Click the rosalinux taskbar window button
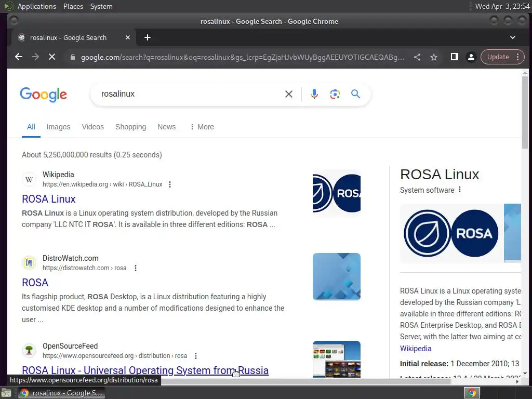 pyautogui.click(x=61, y=393)
